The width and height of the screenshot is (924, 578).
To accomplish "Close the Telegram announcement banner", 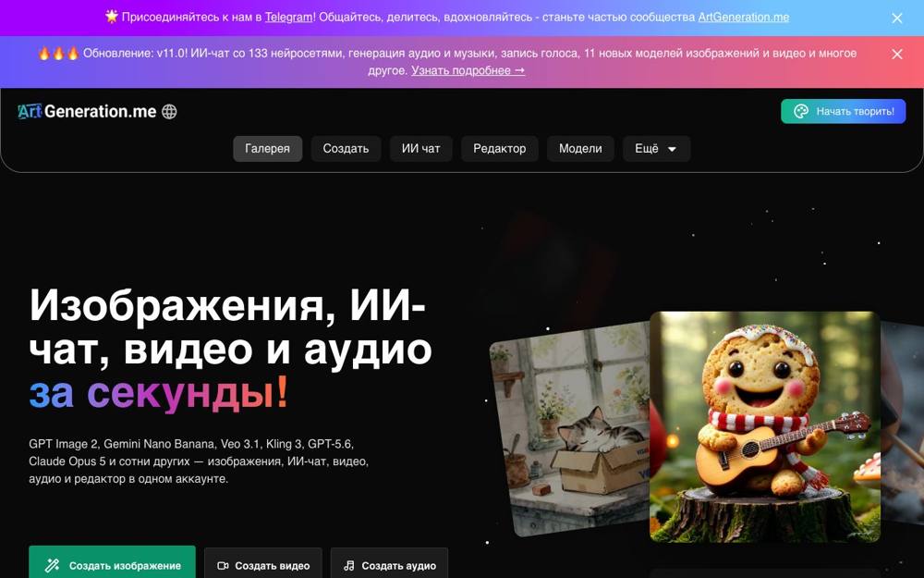I will point(897,18).
